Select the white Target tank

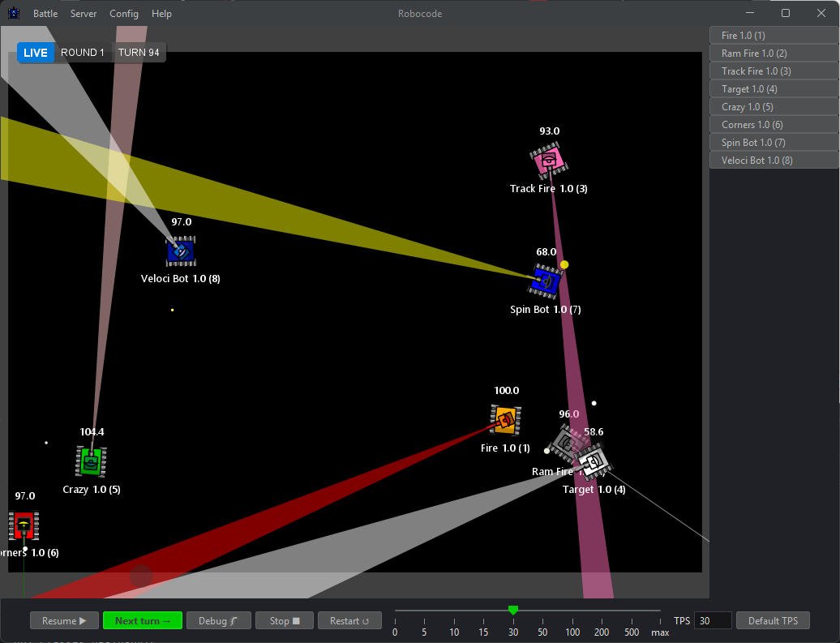point(593,461)
